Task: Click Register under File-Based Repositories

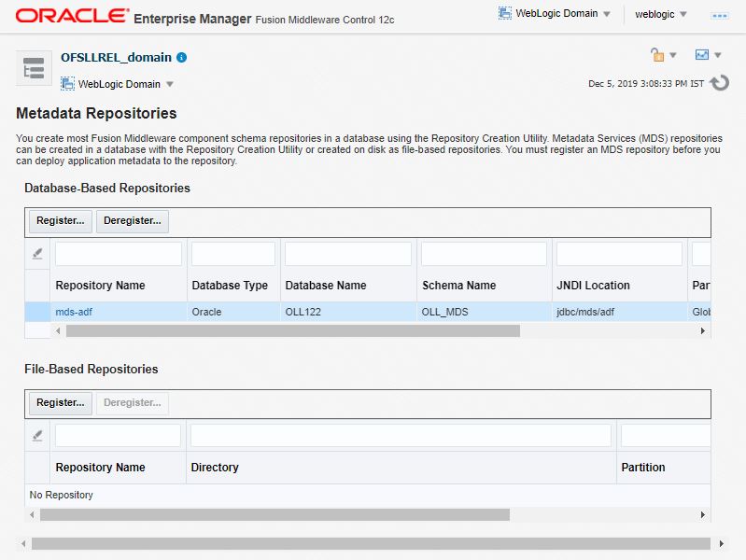Action: point(61,403)
